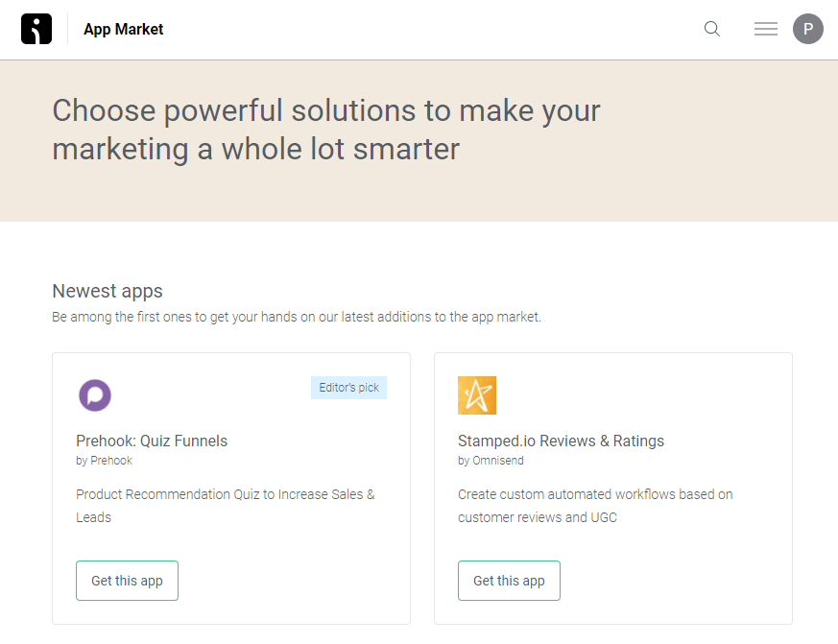Screen dimensions: 838x644
Task: Open Prehook: Quiz Funnels app title
Action: (x=152, y=441)
